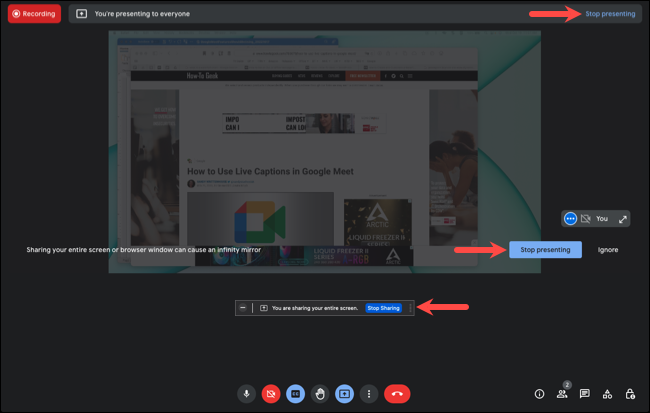The height and width of the screenshot is (413, 650).
Task: Click Stop presenting link in top bar
Action: (610, 14)
